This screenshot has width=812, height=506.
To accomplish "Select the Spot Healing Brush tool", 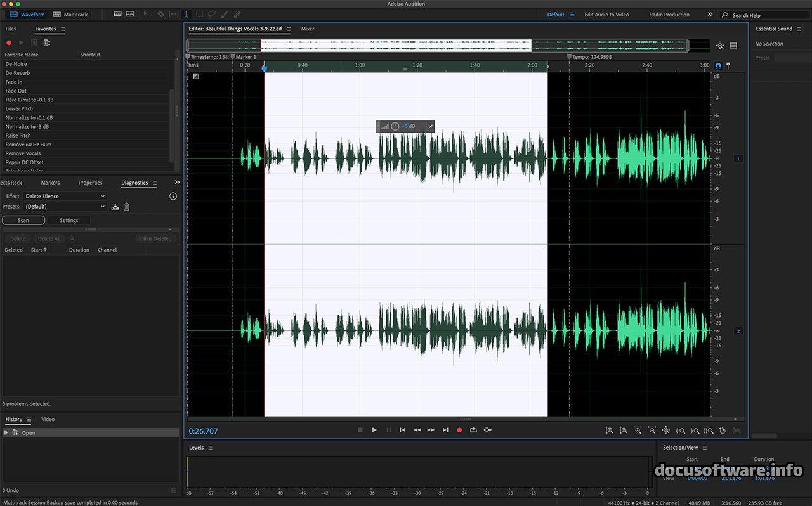I will click(x=237, y=14).
